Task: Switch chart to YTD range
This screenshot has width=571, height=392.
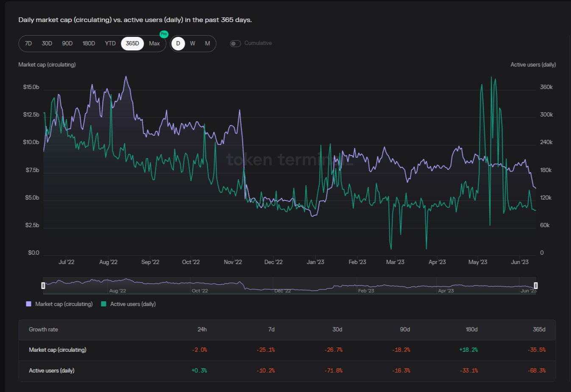Action: [110, 44]
